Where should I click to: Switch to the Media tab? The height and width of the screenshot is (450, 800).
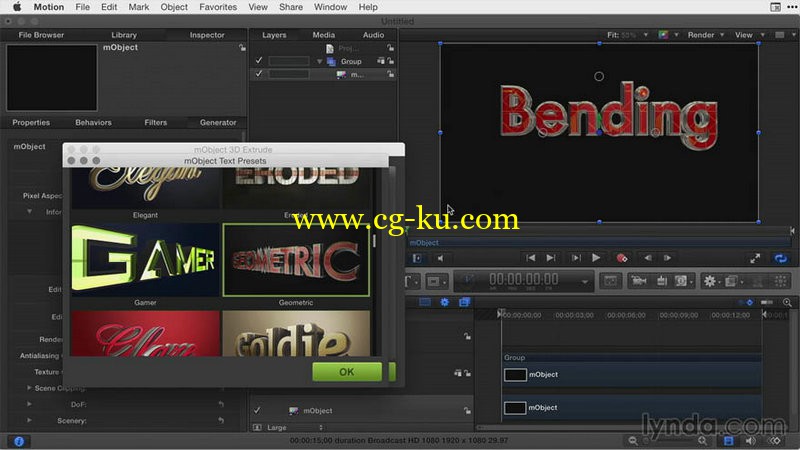[323, 35]
